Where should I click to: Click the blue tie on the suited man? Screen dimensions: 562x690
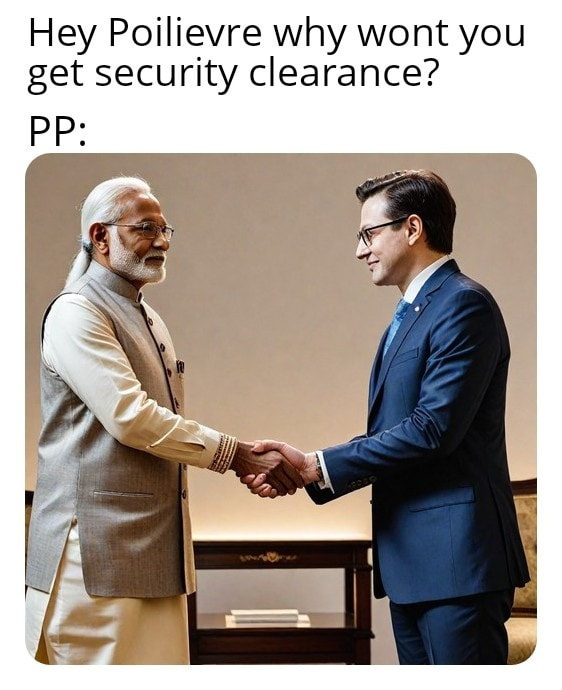point(396,325)
